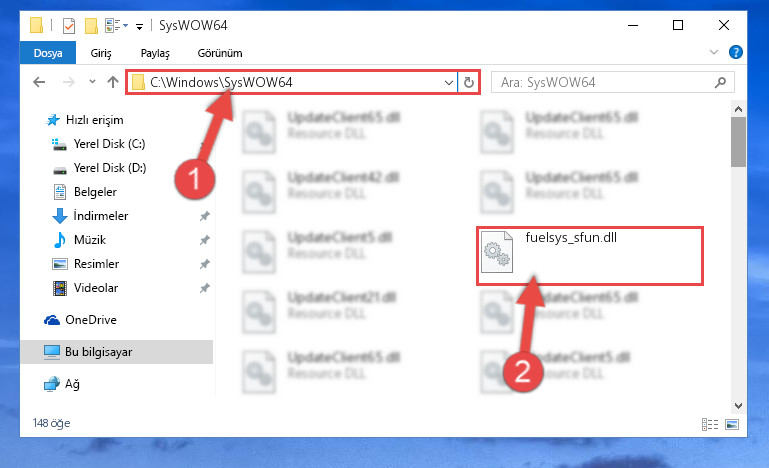Open address bar history dropdown

[x=448, y=82]
